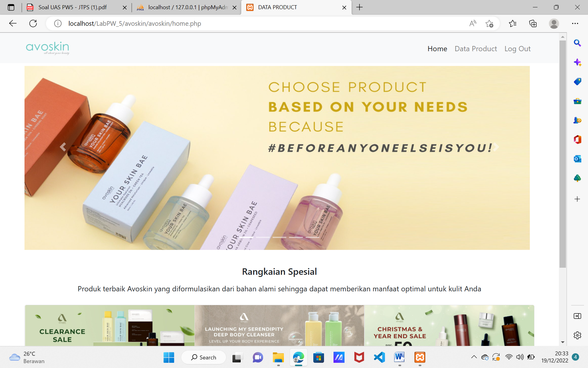Switch to the phpMyAdmin tab

point(187,7)
